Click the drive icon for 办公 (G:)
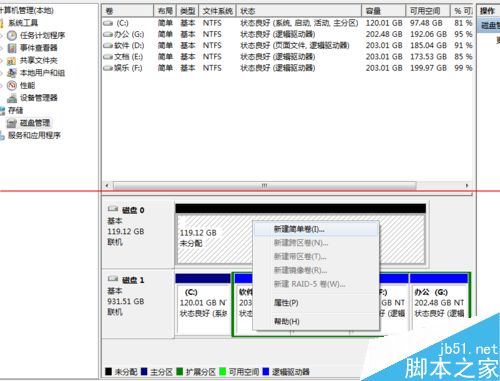500x381 pixels. coord(108,34)
